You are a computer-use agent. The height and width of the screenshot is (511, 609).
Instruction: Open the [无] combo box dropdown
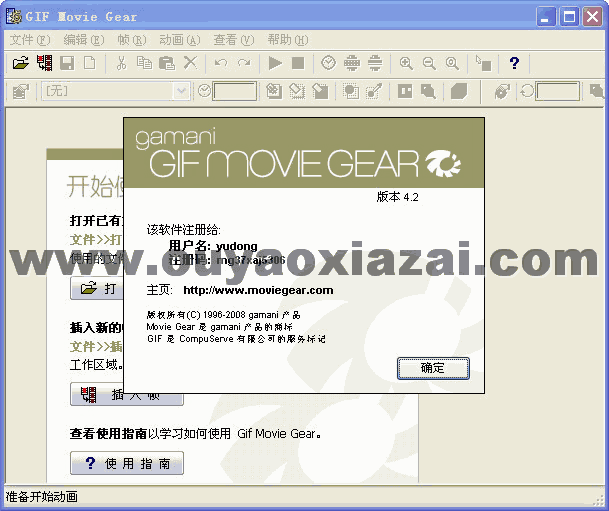click(x=181, y=91)
